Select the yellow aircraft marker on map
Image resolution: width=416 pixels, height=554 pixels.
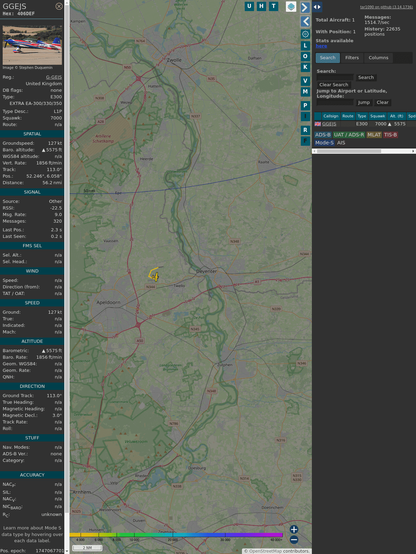coord(156,277)
